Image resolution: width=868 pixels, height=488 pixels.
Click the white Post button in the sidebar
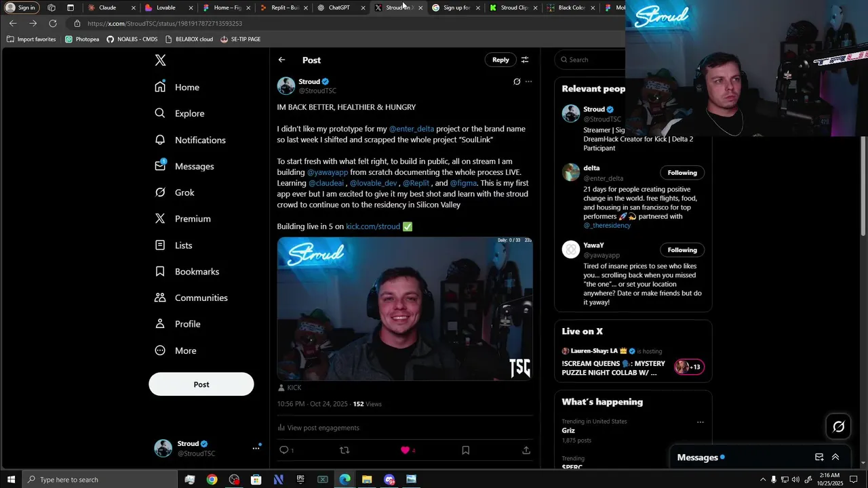(x=201, y=384)
